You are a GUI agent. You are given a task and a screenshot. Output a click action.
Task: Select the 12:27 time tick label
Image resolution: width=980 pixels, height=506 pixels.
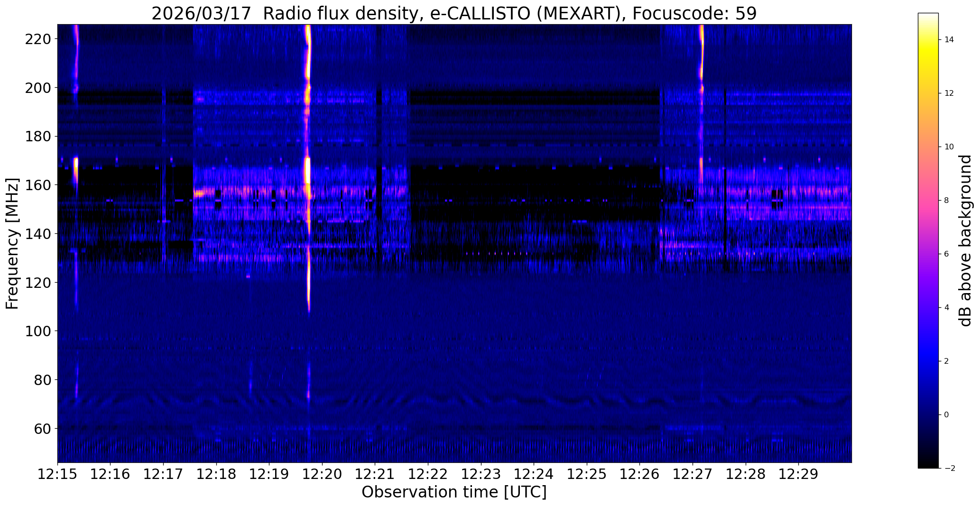[x=693, y=474]
